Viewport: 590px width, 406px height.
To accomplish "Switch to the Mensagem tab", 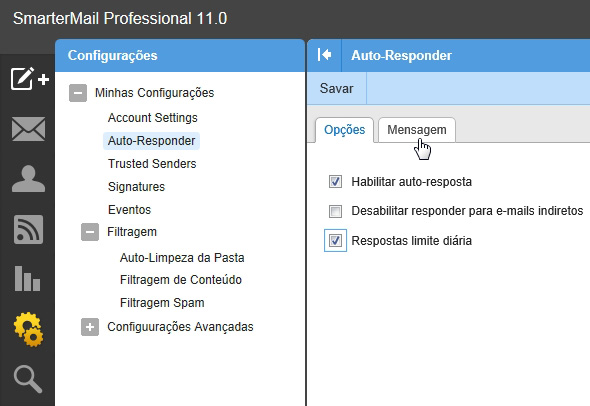I will [x=417, y=130].
